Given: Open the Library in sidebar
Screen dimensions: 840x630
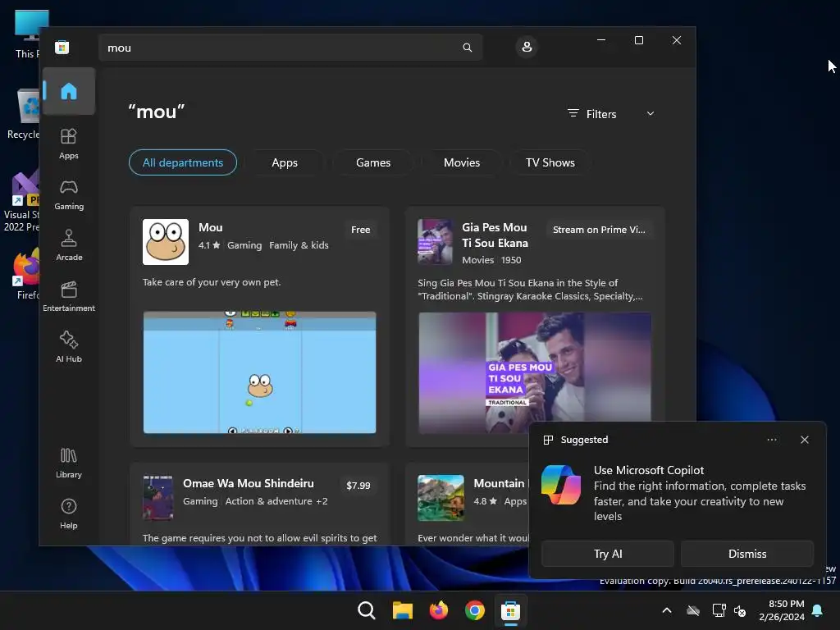Looking at the screenshot, I should 69,463.
